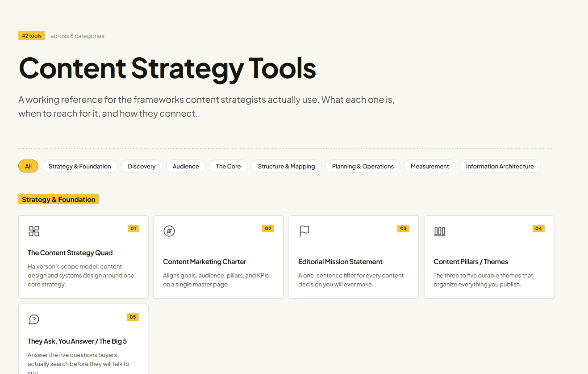
Task: Select Information Architecture filter
Action: [500, 166]
